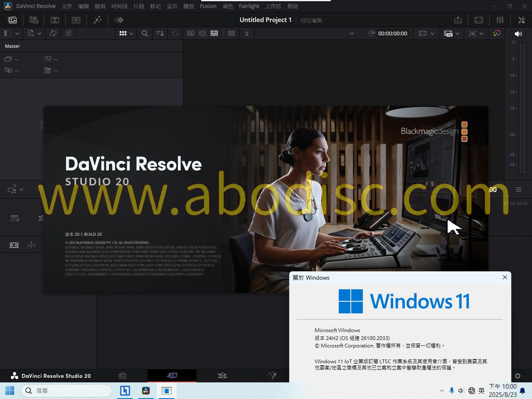Select the Master bin
Viewport: 532px width, 399px height.
(12, 46)
